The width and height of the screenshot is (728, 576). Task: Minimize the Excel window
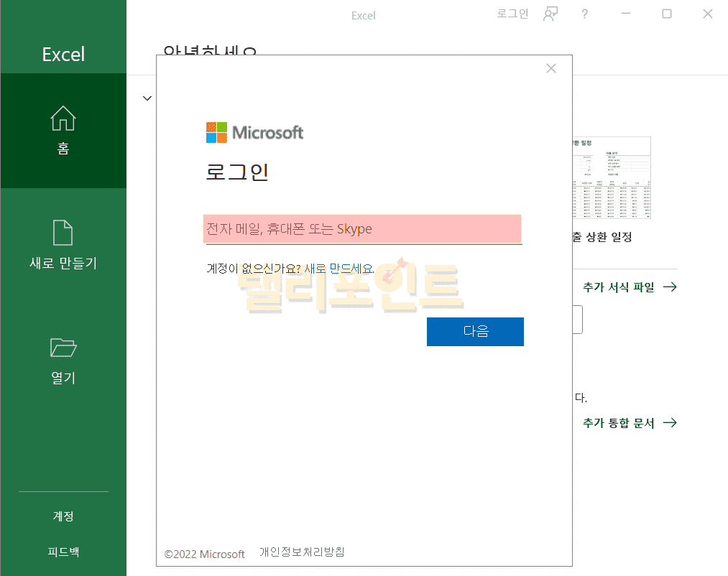point(626,14)
